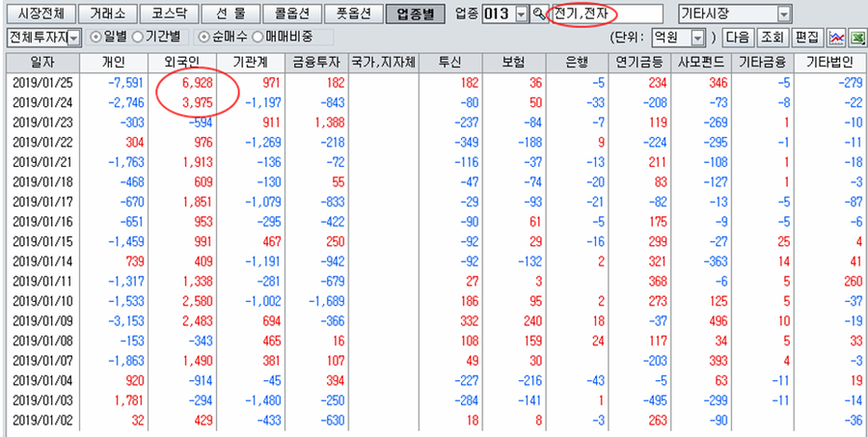Viewport: 868px width, 437px height.
Task: Expand the sector code 013 dropdown
Action: pyautogui.click(x=522, y=14)
